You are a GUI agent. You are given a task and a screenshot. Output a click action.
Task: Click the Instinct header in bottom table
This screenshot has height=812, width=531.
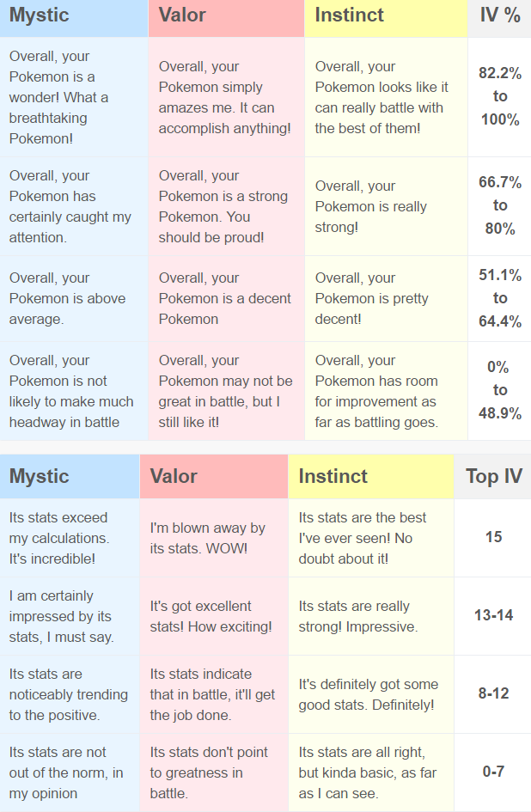pos(371,476)
